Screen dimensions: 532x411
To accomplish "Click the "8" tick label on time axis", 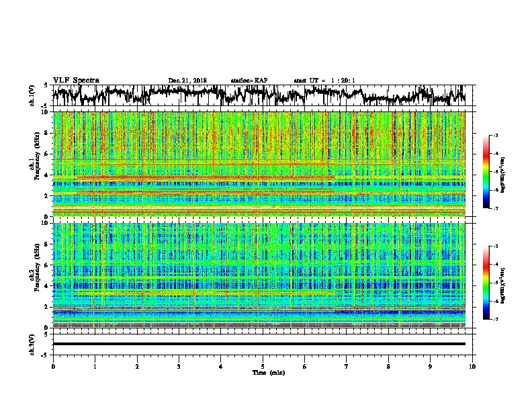I will click(388, 367).
